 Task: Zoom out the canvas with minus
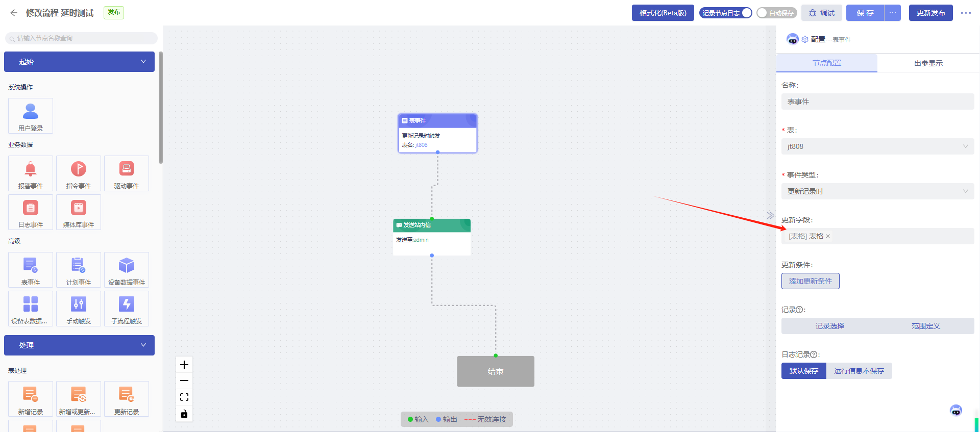pos(184,381)
